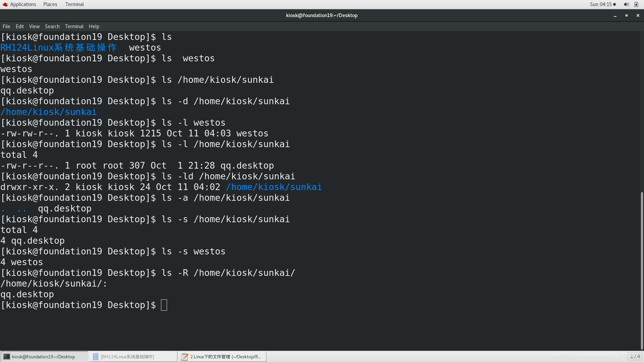Maximize the terminal window

[627, 15]
